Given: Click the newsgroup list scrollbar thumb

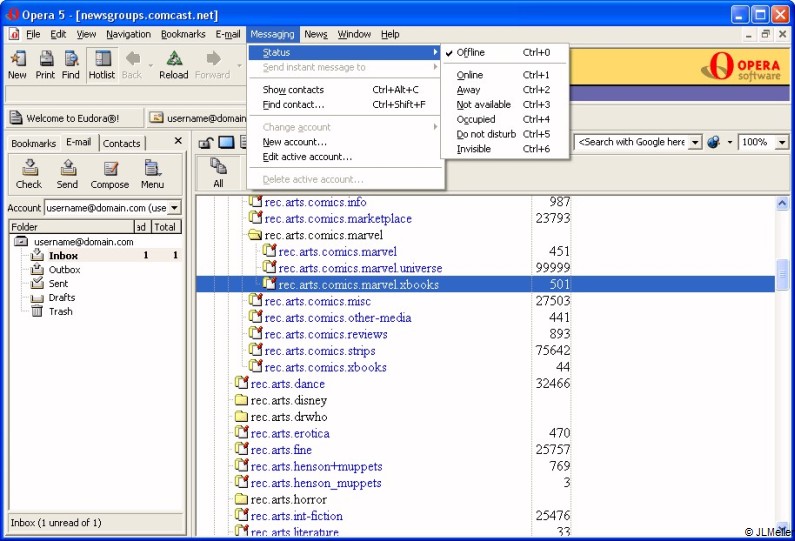Looking at the screenshot, I should click(x=782, y=274).
